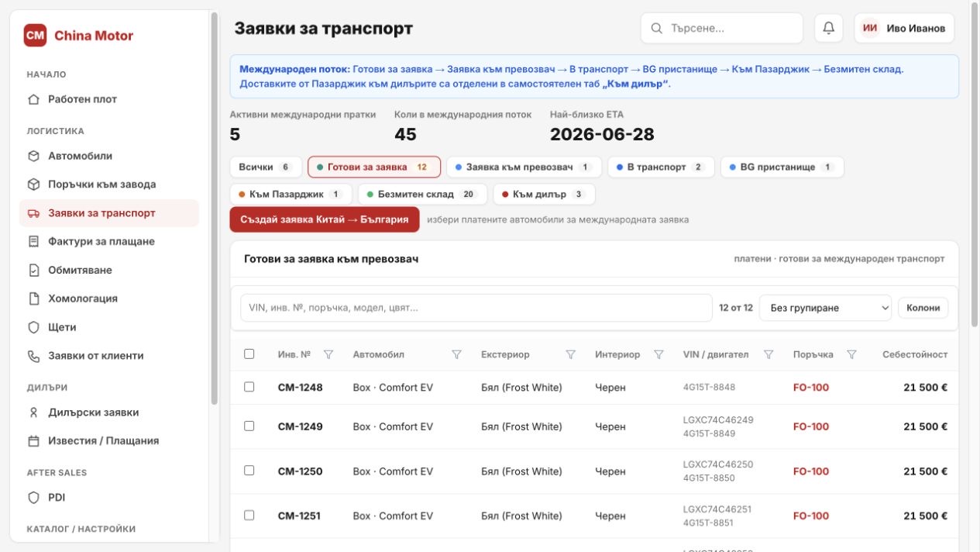Click the truck icon beside Заявки за транспорт
The width and height of the screenshot is (980, 552).
point(33,213)
